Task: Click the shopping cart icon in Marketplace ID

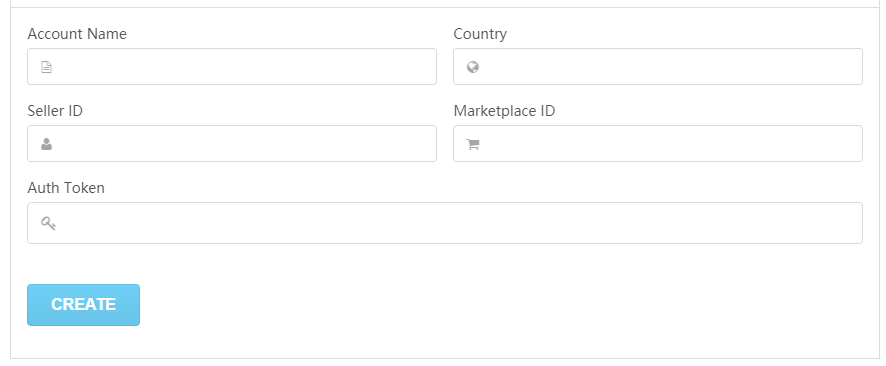Action: 473,145
